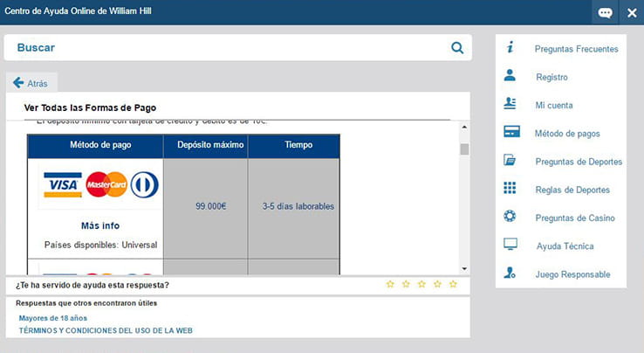Click the Ver Todas las Formas de Pago heading

(x=90, y=107)
